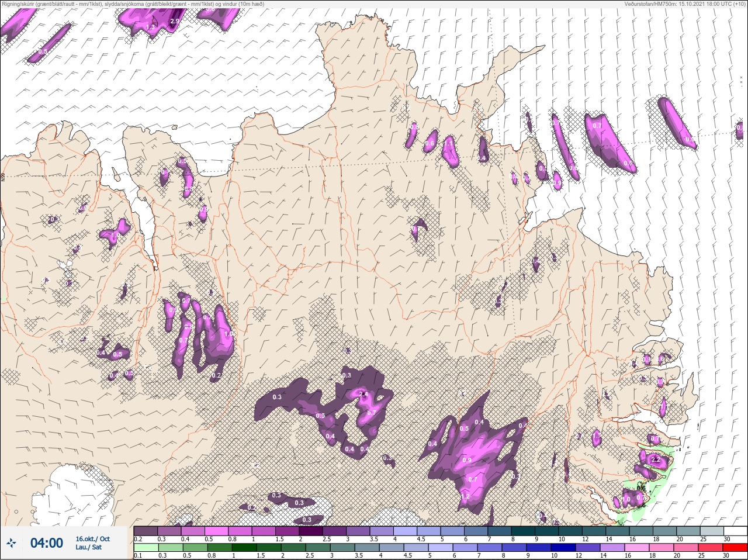This screenshot has height=560, width=748.
Task: Click the "Veðurstofan/HM750m" model run timestamp
Action: pos(685,4)
